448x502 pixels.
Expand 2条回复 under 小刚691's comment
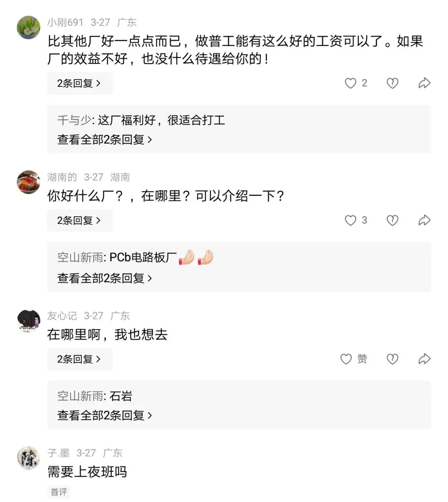point(79,83)
